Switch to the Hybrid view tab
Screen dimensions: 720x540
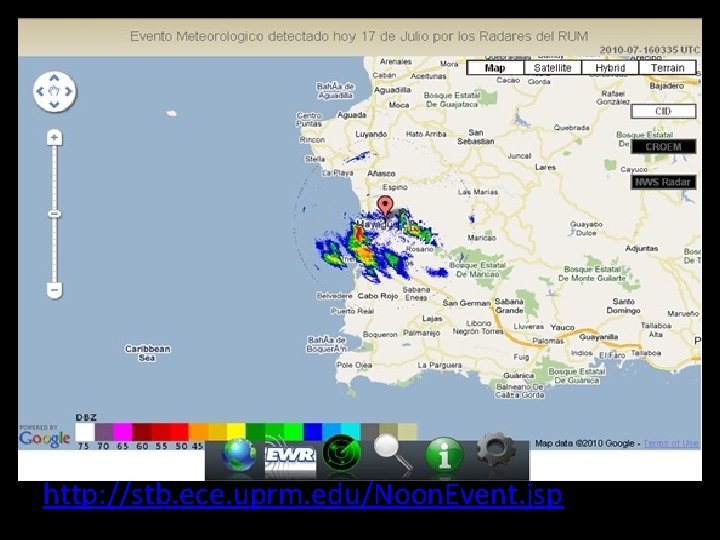pyautogui.click(x=610, y=68)
